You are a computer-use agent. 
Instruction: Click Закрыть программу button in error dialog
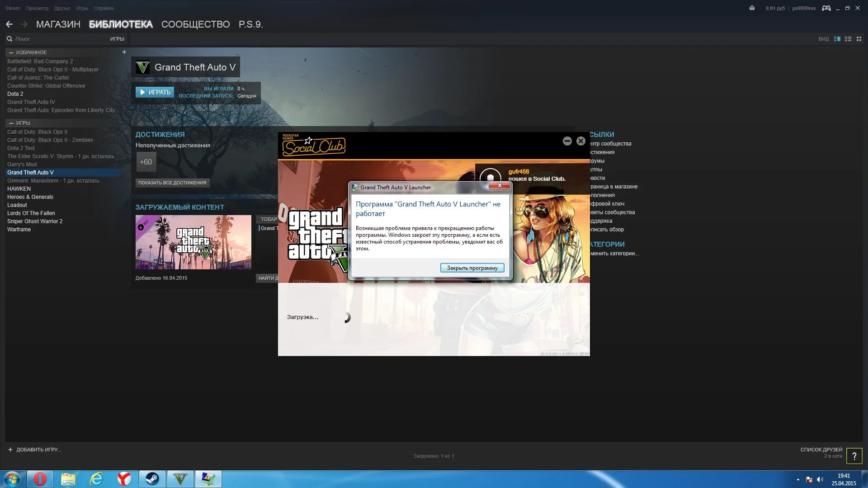tap(472, 267)
